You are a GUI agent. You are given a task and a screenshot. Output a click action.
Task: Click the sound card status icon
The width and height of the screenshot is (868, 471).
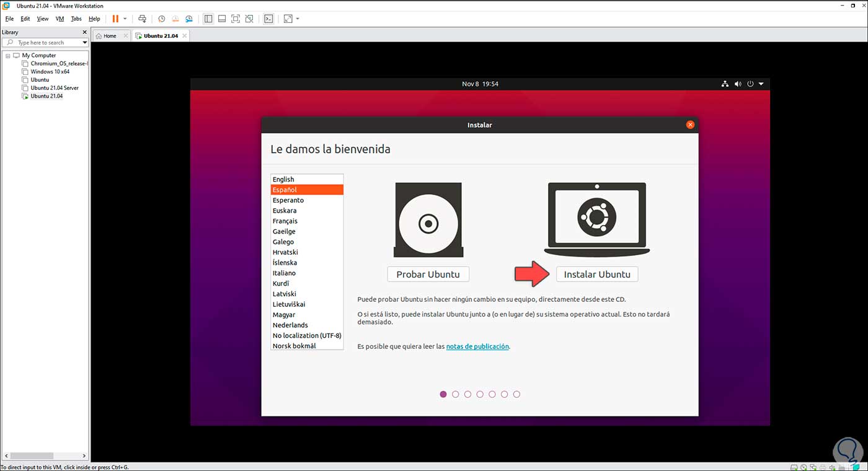coord(831,467)
